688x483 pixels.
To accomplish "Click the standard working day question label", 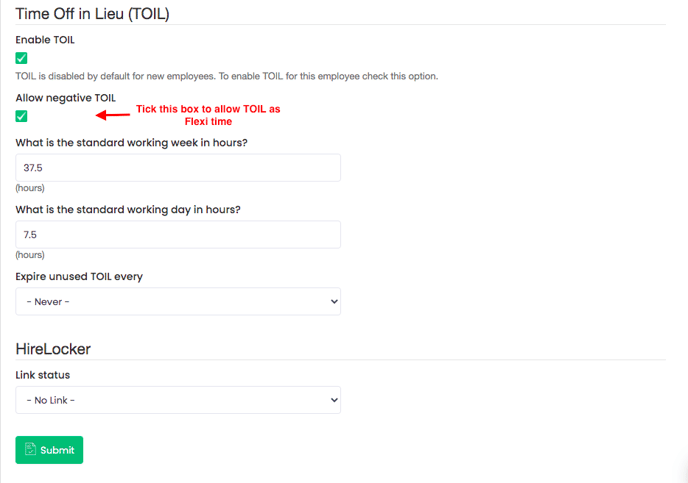I will pos(128,209).
